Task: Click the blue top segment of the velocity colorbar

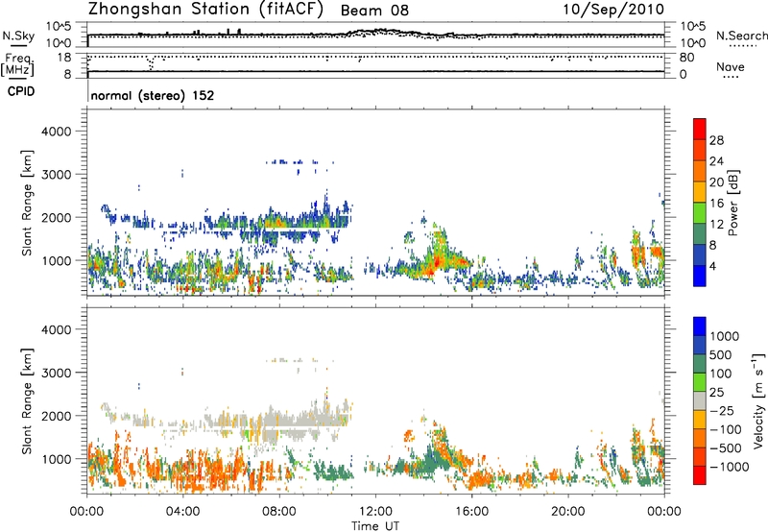Action: pos(700,326)
